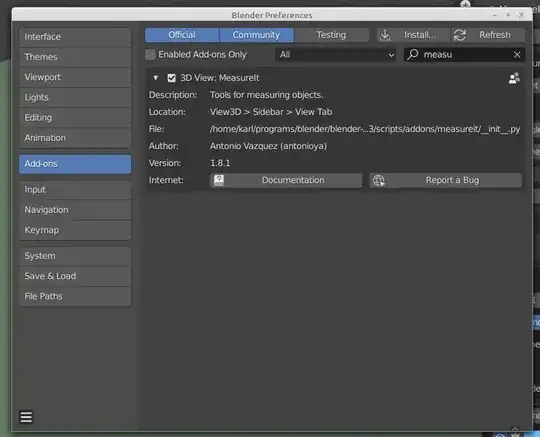Toggle the Official add-ons filter
Viewport: 540px width, 437px height.
coord(182,35)
